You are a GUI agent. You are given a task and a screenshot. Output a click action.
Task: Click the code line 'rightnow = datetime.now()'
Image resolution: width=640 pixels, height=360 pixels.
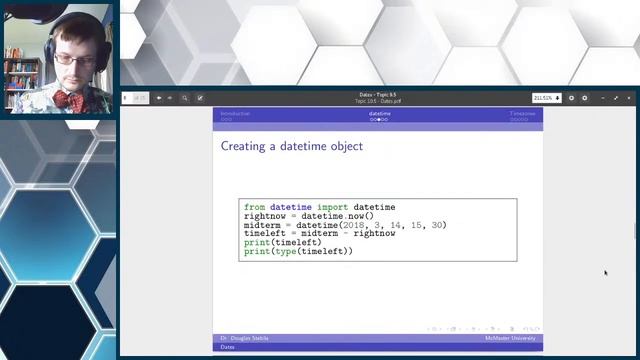point(309,216)
